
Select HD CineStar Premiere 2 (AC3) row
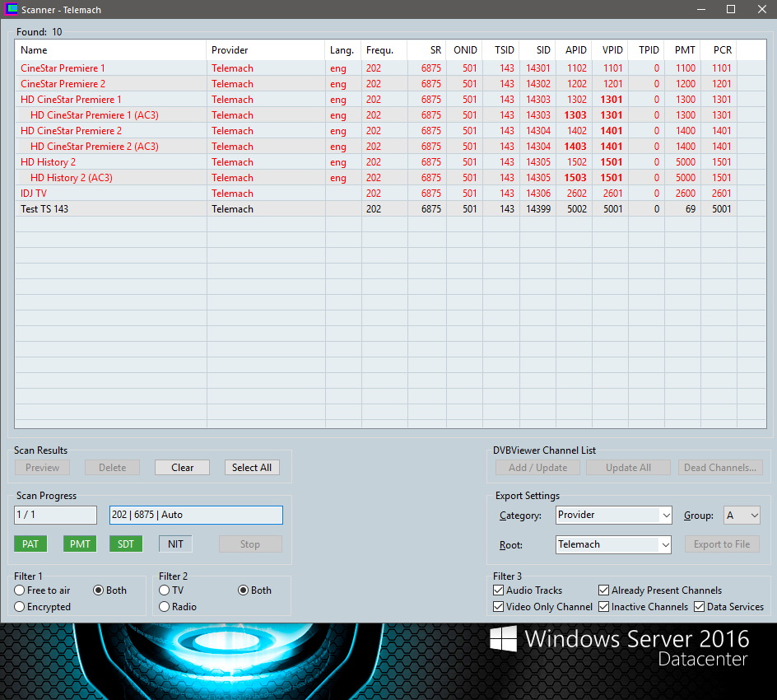(390, 147)
